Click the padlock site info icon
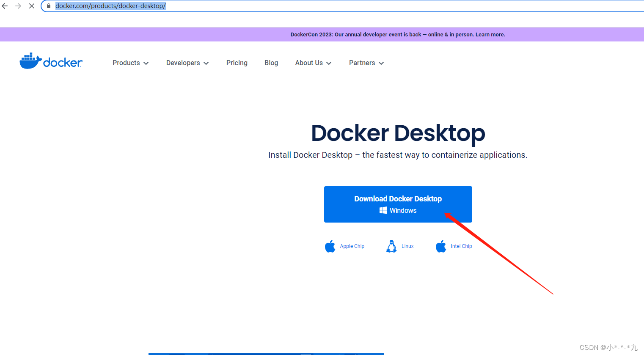644x355 pixels. pyautogui.click(x=49, y=6)
